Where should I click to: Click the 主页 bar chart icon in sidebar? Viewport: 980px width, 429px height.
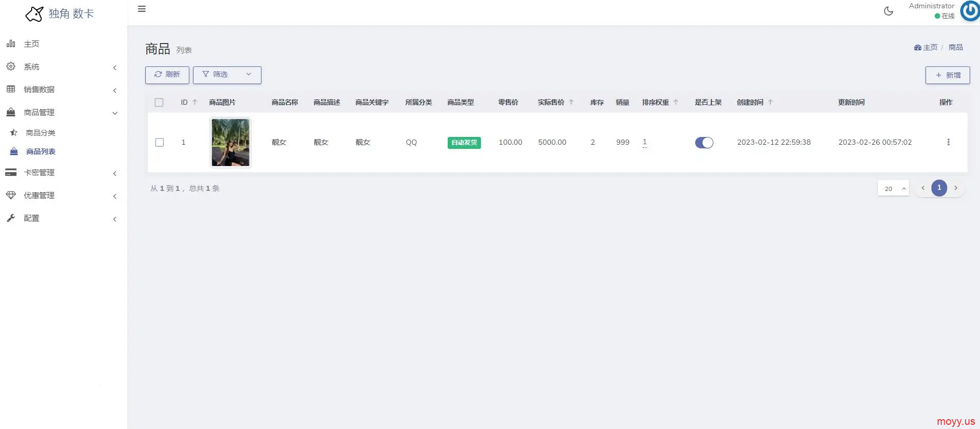pos(11,44)
